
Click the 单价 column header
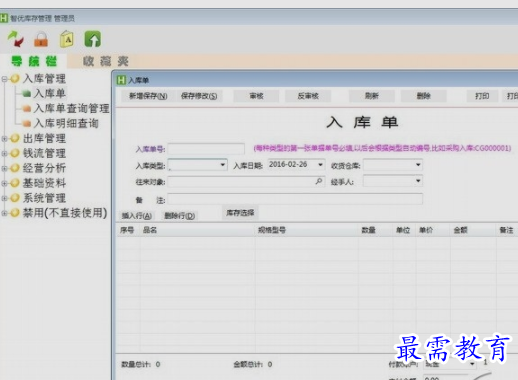coord(433,230)
